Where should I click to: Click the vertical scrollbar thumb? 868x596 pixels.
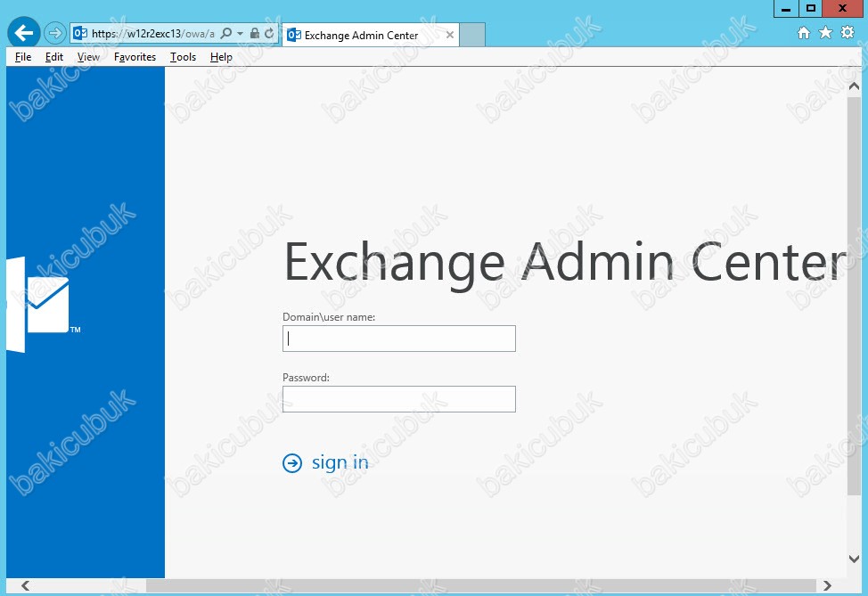tap(854, 296)
